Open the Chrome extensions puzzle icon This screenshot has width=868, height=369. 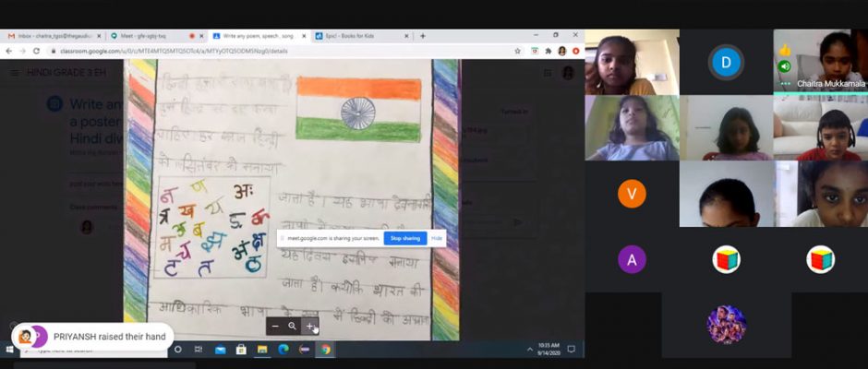tap(548, 51)
